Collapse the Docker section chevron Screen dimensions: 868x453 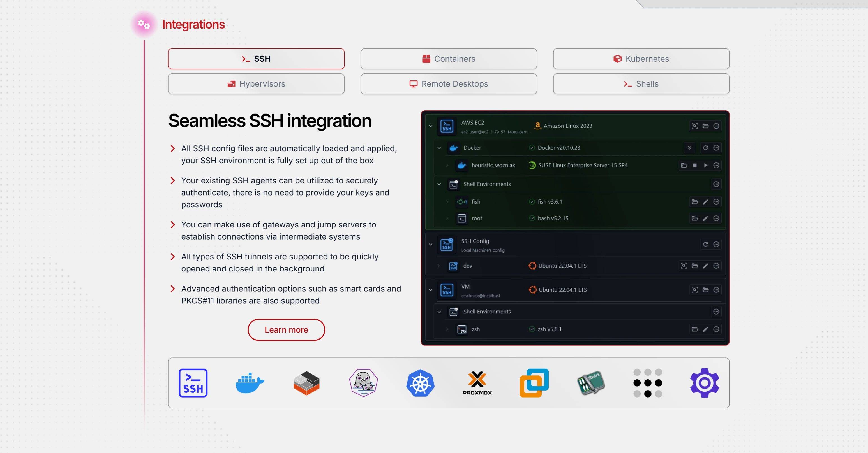coord(439,148)
